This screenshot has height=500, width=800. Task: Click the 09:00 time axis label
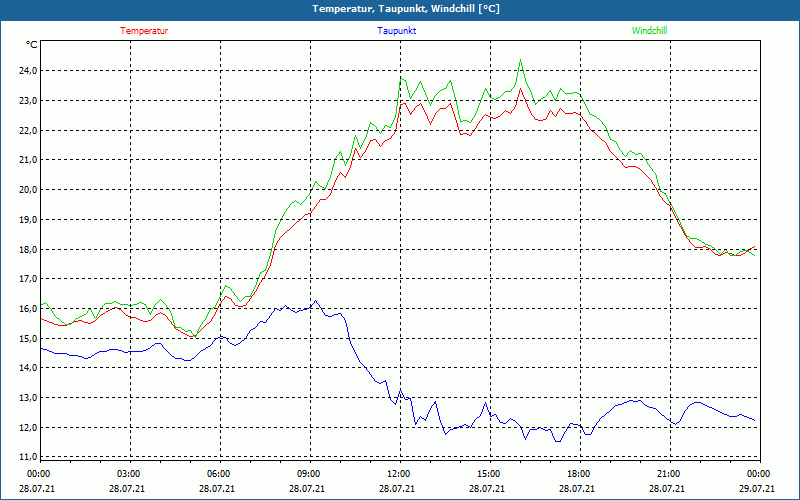coord(311,474)
